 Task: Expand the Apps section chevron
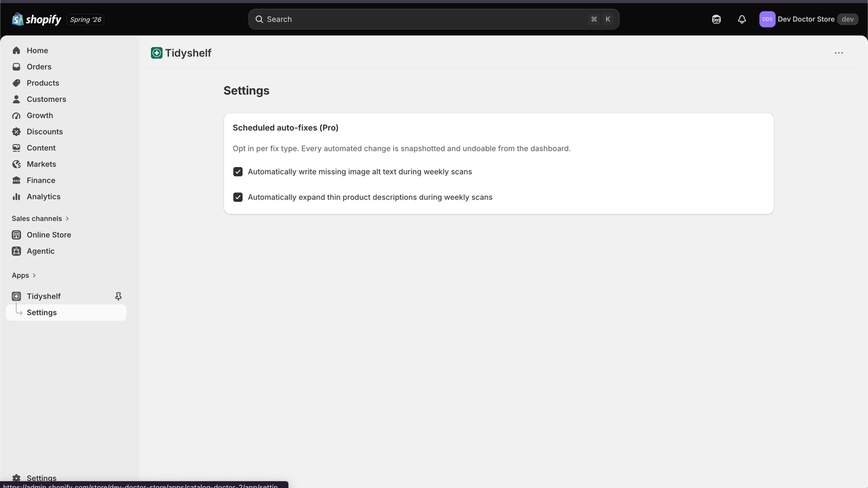point(34,275)
